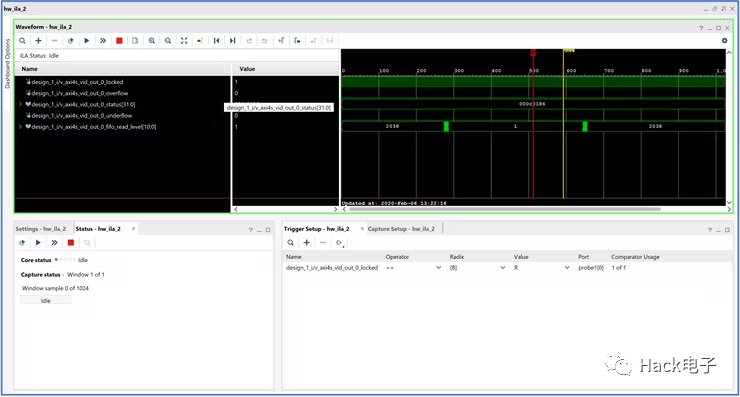Open the Operator == dropdown
The height and width of the screenshot is (397, 740).
pyautogui.click(x=438, y=268)
